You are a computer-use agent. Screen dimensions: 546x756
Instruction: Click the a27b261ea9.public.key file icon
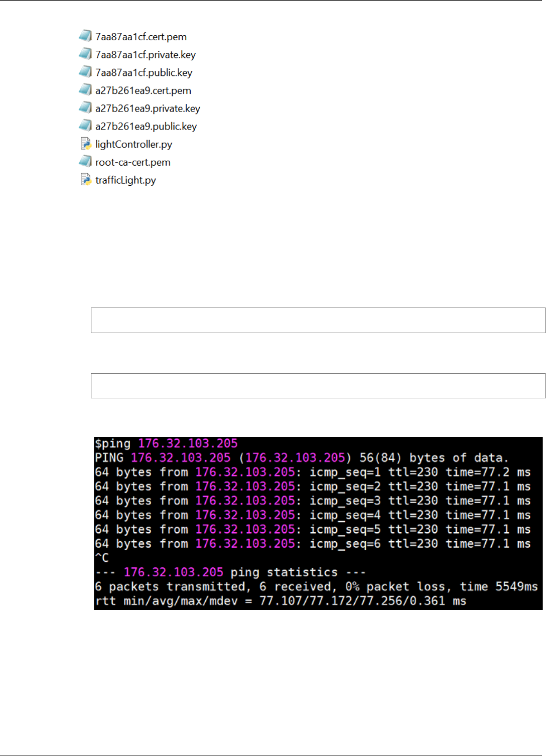point(85,125)
